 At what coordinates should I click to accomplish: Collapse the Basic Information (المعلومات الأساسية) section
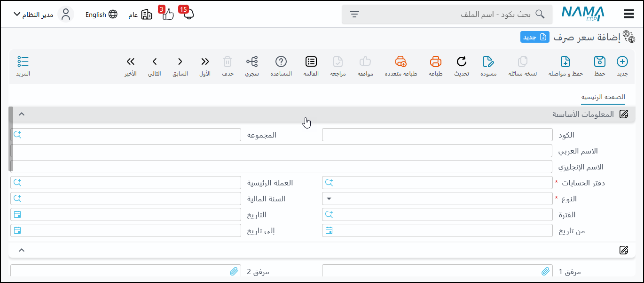21,114
